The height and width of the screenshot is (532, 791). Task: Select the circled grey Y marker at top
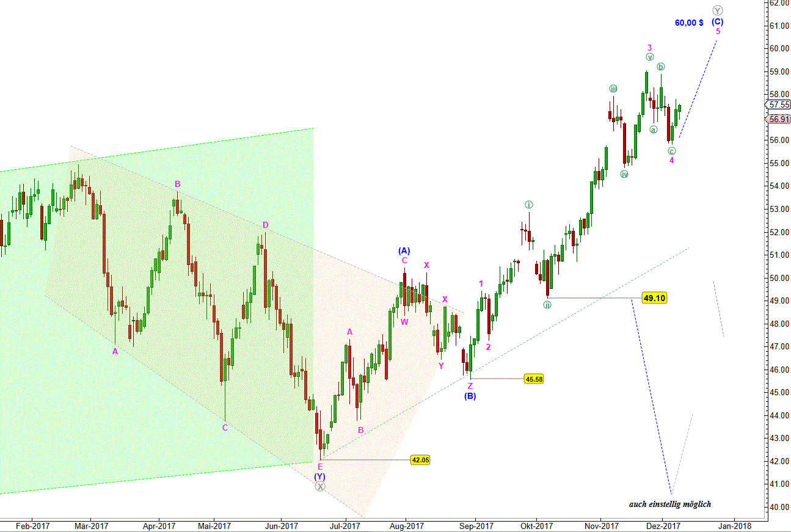click(x=718, y=10)
